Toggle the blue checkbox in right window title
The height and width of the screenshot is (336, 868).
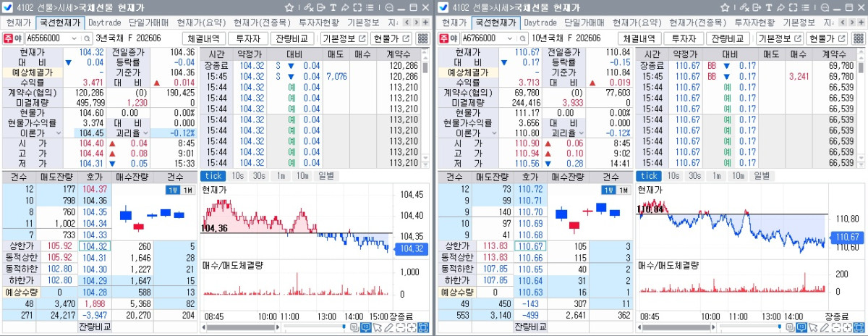click(443, 7)
